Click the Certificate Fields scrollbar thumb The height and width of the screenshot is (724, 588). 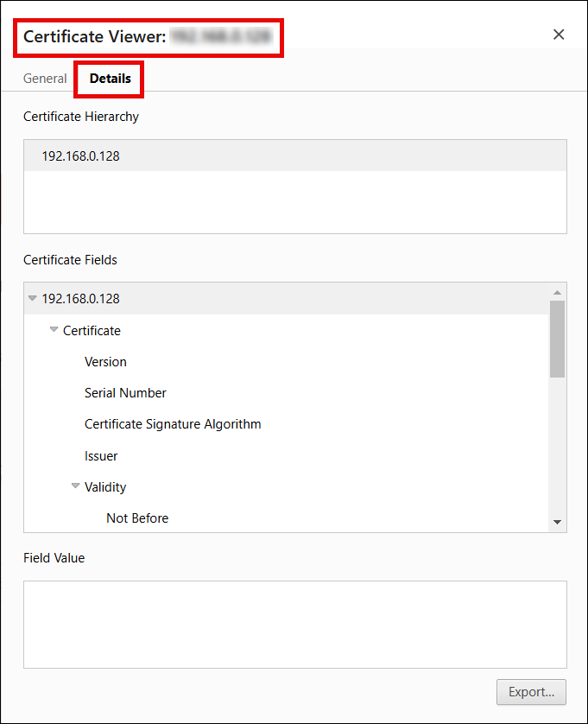click(x=557, y=339)
